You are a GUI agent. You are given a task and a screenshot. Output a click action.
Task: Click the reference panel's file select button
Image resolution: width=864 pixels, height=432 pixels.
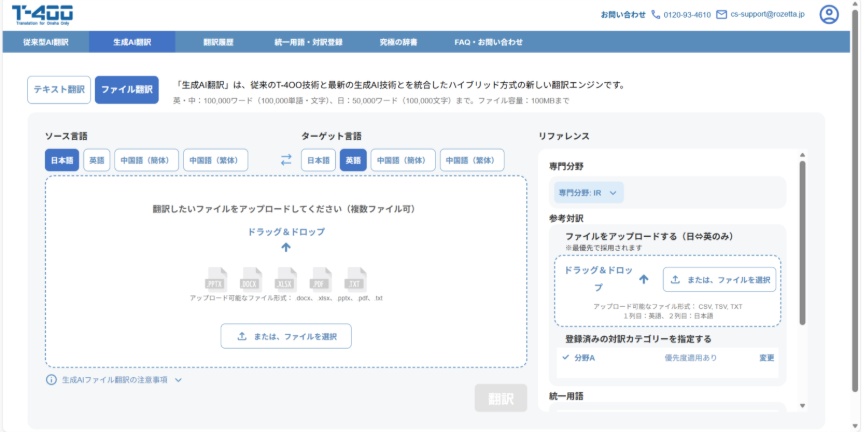tap(719, 280)
